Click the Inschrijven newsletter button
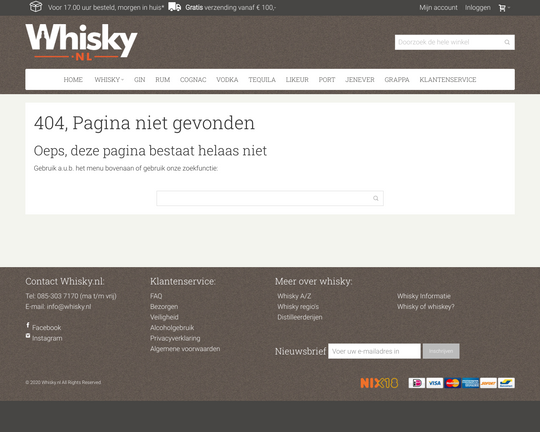Image resolution: width=540 pixels, height=432 pixels. 441,351
